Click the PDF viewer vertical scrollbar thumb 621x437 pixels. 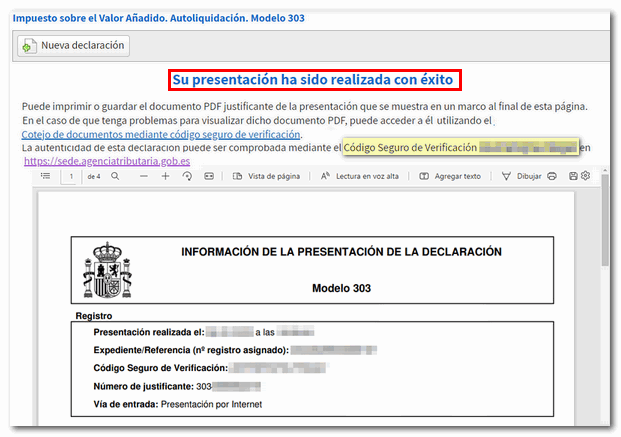pos(605,220)
